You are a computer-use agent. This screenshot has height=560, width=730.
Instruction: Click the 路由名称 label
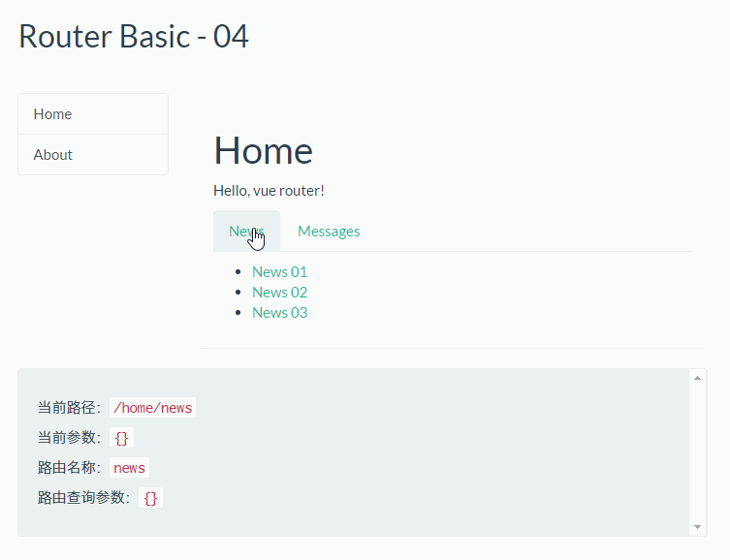coord(70,468)
